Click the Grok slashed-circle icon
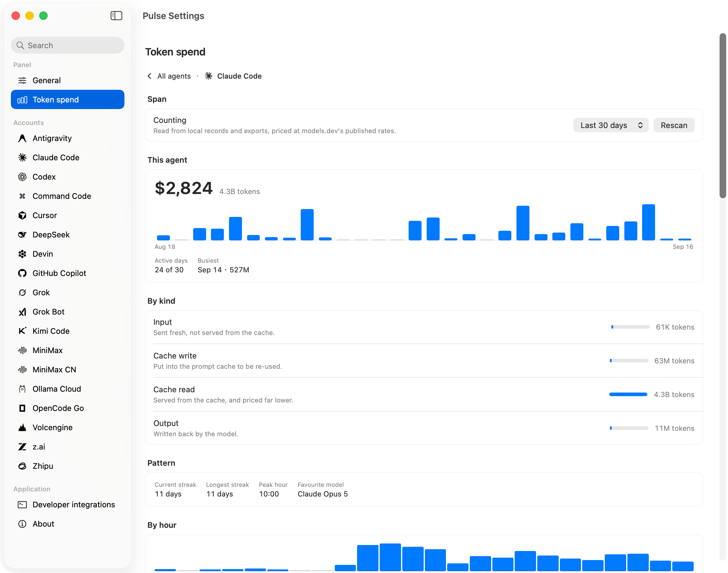The height and width of the screenshot is (573, 728). (22, 293)
